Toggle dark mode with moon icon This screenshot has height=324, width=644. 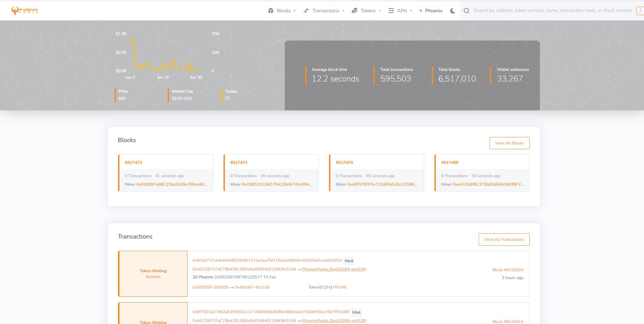point(452,11)
